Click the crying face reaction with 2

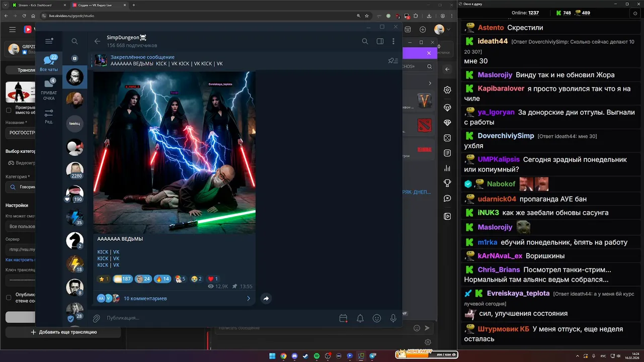point(196,279)
